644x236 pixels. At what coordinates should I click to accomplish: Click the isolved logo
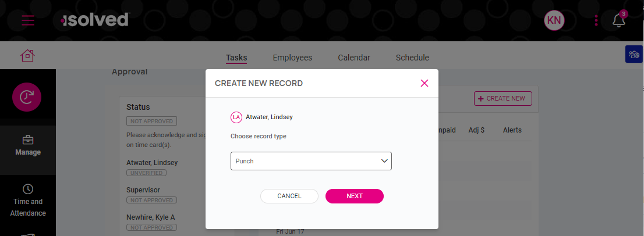coord(95,19)
